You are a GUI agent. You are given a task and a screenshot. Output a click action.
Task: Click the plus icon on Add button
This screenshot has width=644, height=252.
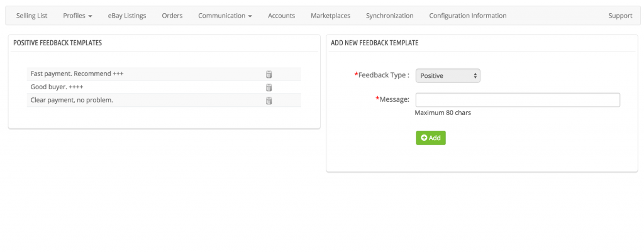[x=425, y=138]
